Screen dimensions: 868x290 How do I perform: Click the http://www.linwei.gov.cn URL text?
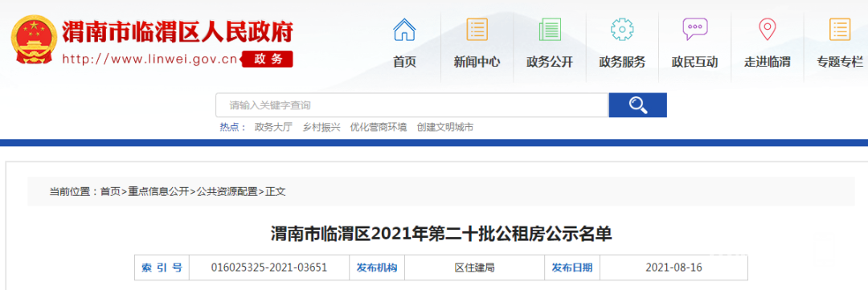[149, 59]
